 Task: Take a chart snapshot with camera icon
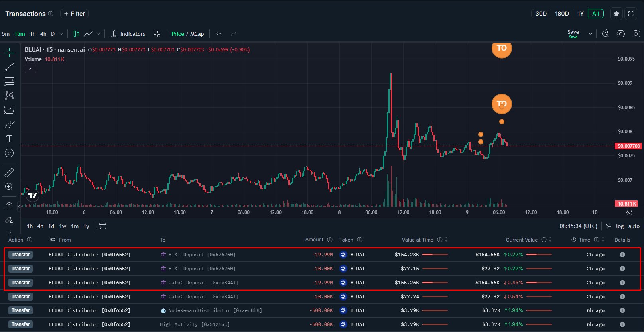[636, 34]
